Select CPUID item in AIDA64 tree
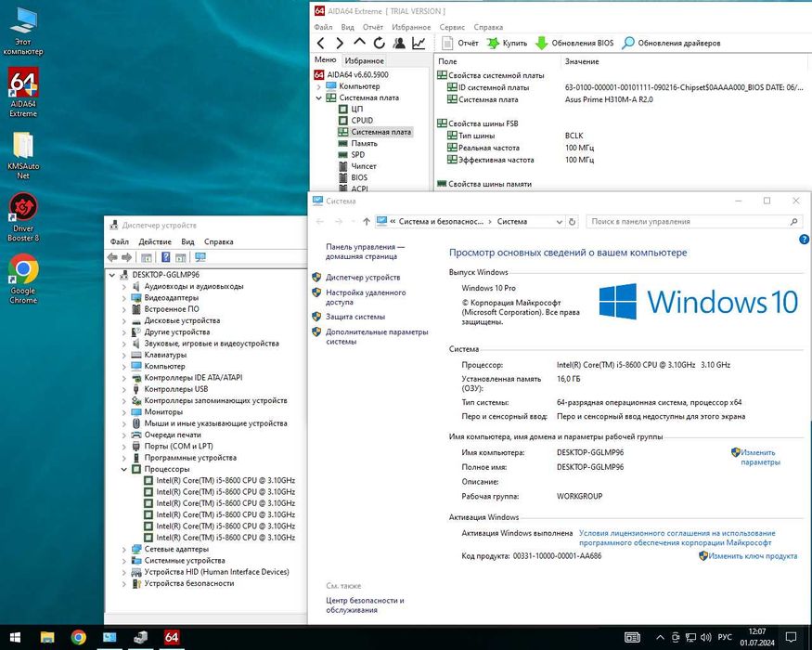Viewport: 812px width, 650px height. click(362, 121)
